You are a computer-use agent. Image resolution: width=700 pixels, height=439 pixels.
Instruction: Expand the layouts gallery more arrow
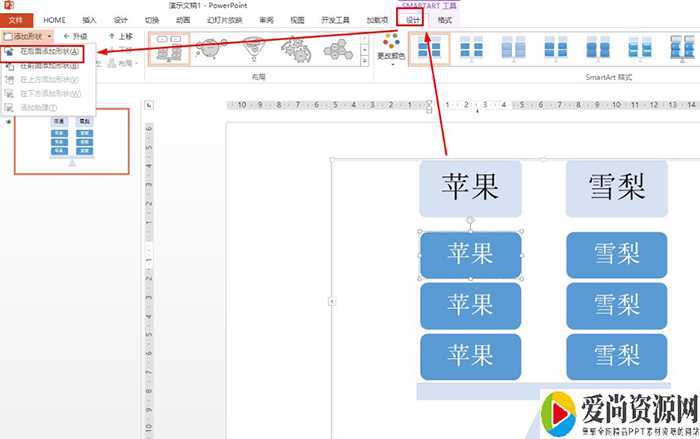(364, 62)
